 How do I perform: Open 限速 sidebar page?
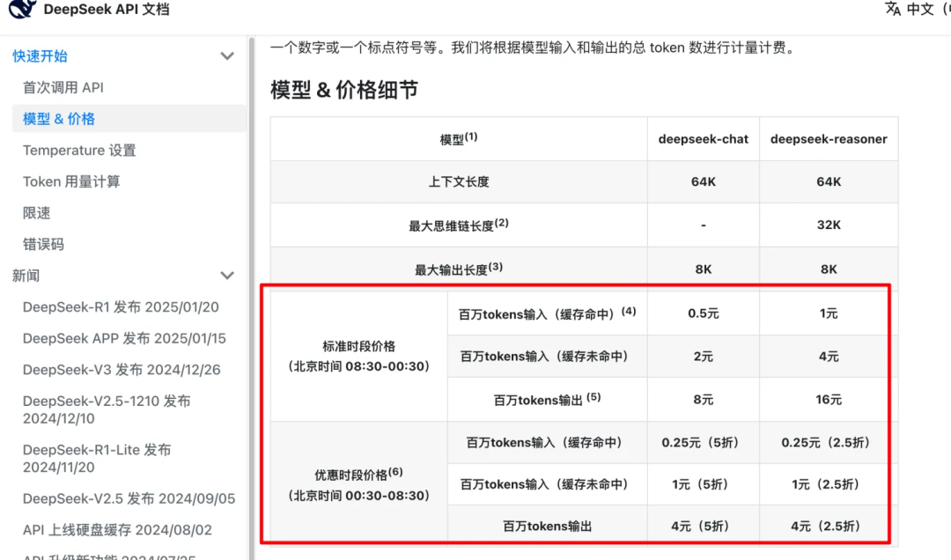[36, 213]
